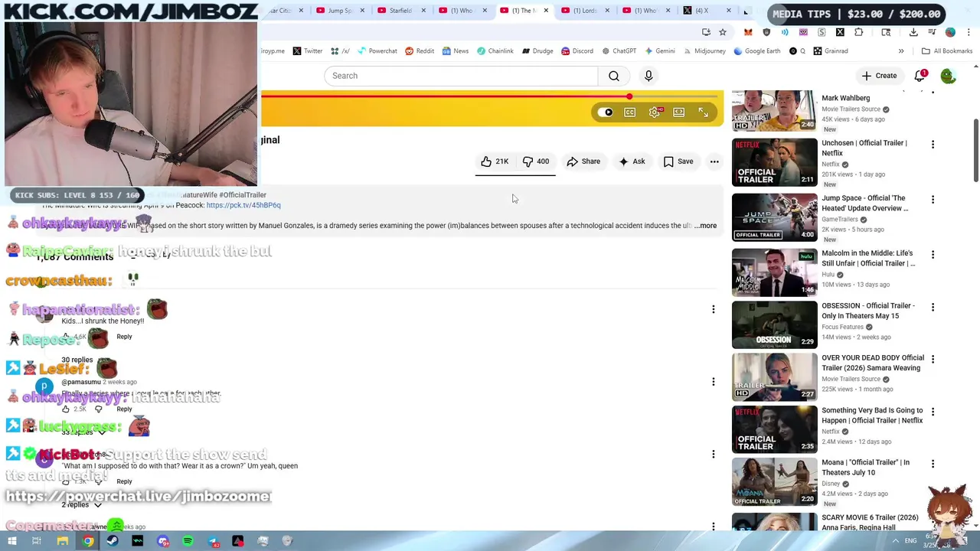Open the ChatGPT bookmark
This screenshot has height=551, width=980.
(619, 51)
